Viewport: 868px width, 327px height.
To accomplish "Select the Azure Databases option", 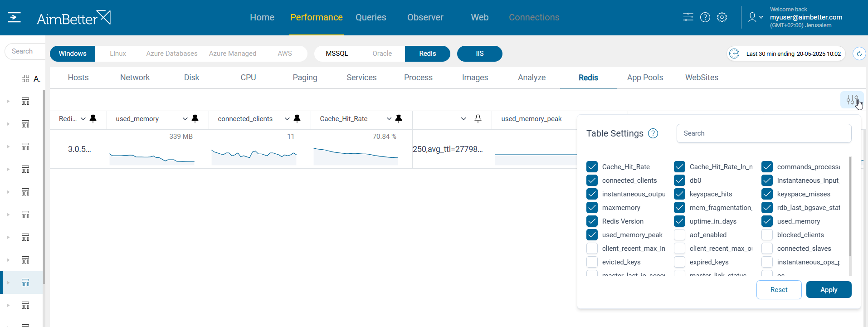I will (x=172, y=54).
